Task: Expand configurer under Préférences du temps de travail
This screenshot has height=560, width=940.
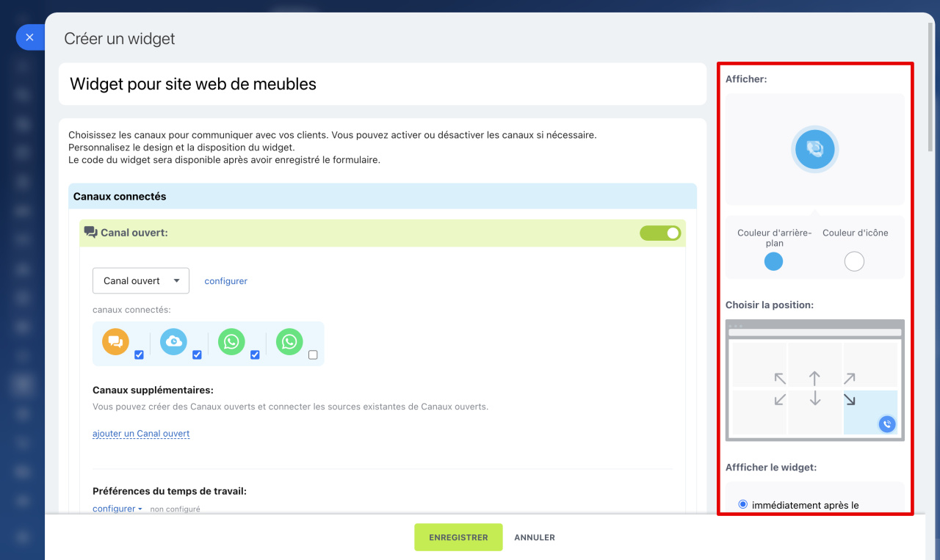Action: coord(117,509)
